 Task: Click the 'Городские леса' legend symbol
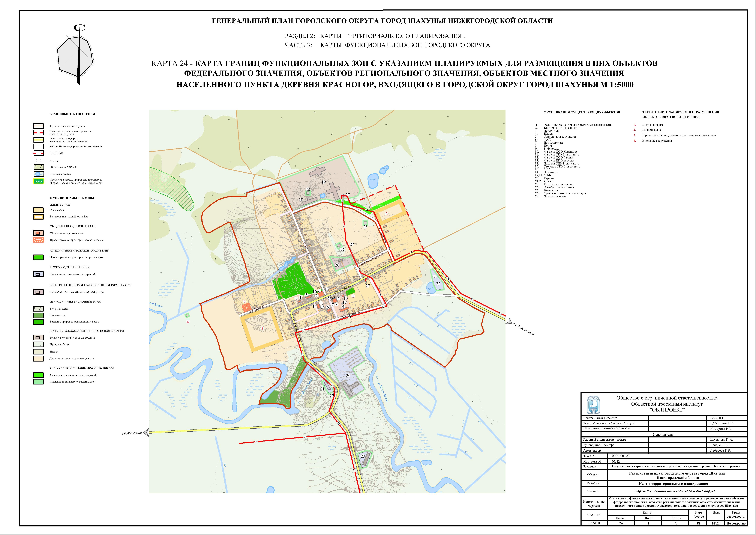[39, 309]
